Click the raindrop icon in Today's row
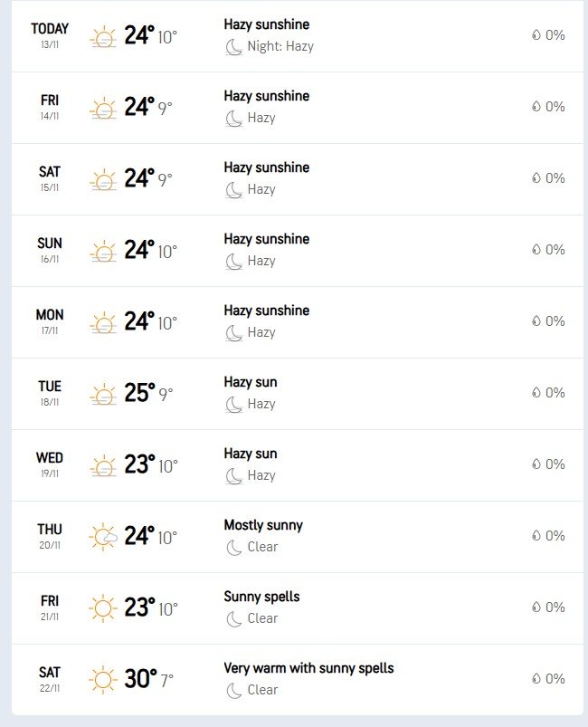The height and width of the screenshot is (727, 588). click(536, 35)
